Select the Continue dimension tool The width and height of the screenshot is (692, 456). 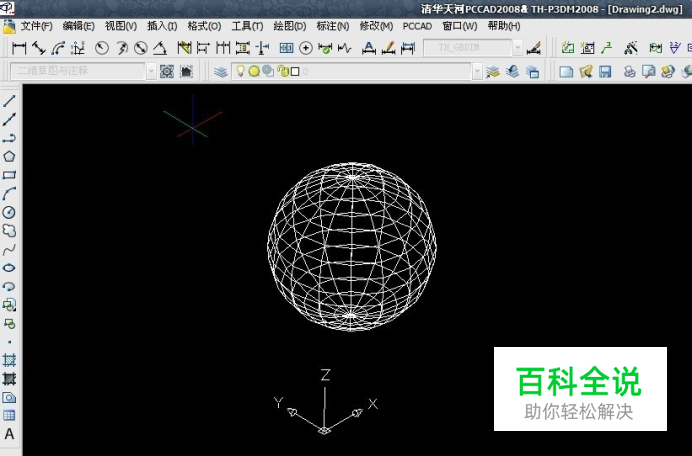223,48
